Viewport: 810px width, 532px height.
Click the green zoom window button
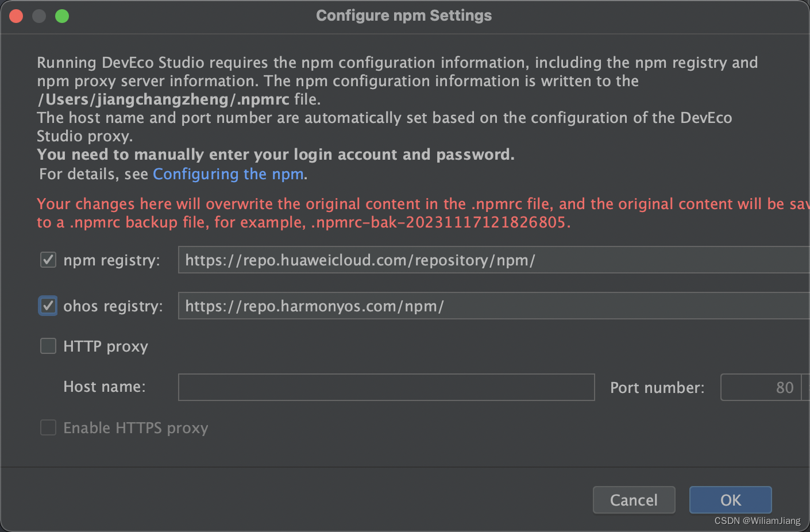[62, 16]
